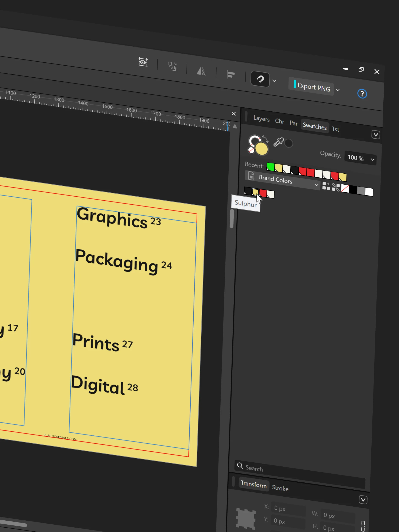Click the flip horizontal icon

point(201,71)
